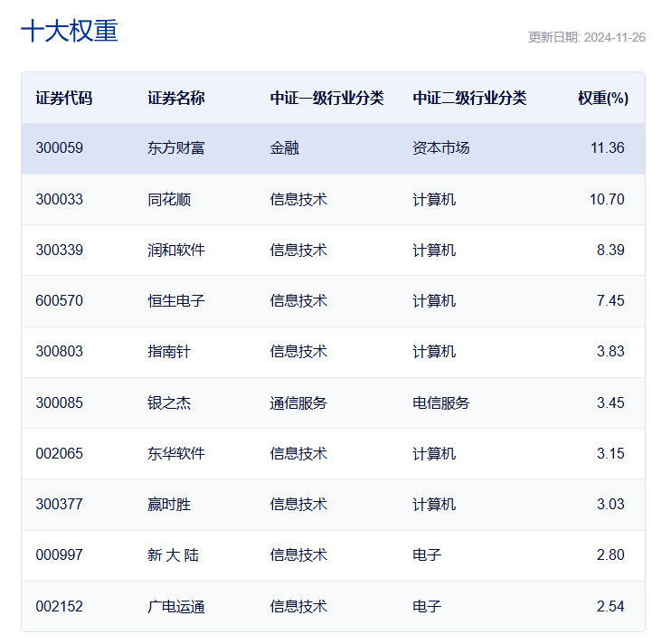The width and height of the screenshot is (671, 644).
Task: Click the update date 2024-11-26
Action: pyautogui.click(x=615, y=38)
